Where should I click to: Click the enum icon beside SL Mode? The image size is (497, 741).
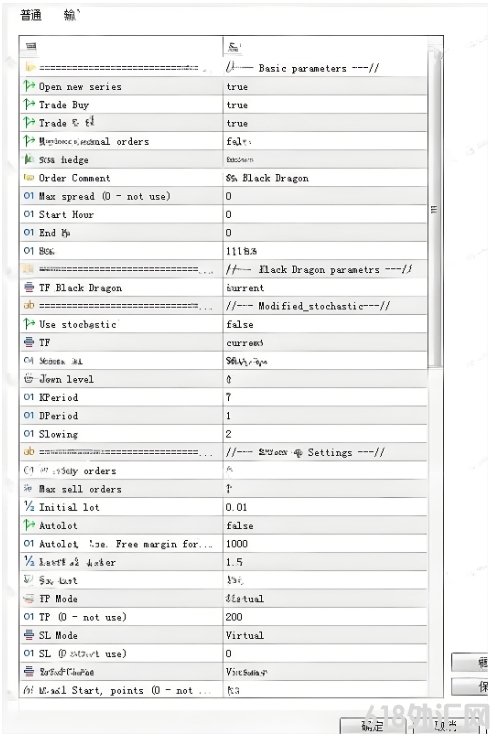pos(29,635)
